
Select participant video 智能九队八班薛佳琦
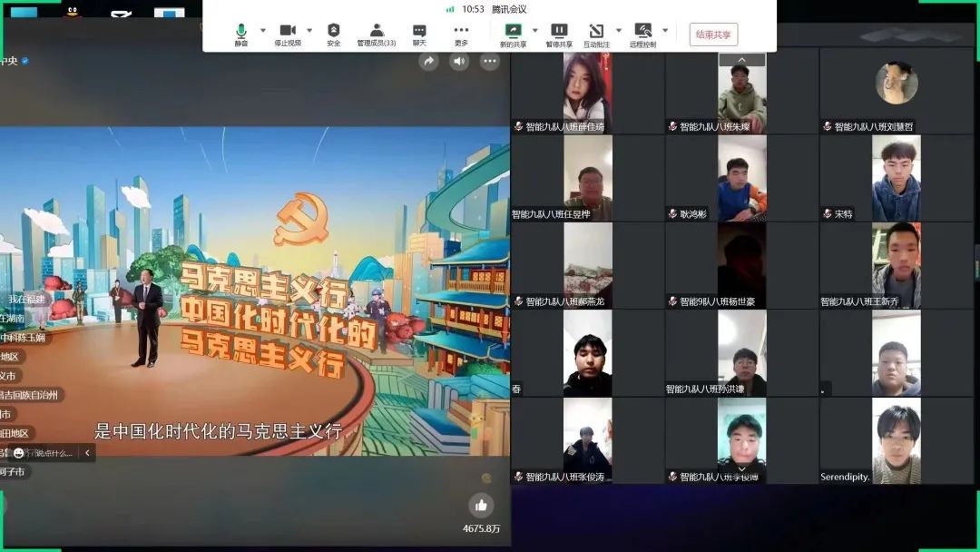coord(587,94)
